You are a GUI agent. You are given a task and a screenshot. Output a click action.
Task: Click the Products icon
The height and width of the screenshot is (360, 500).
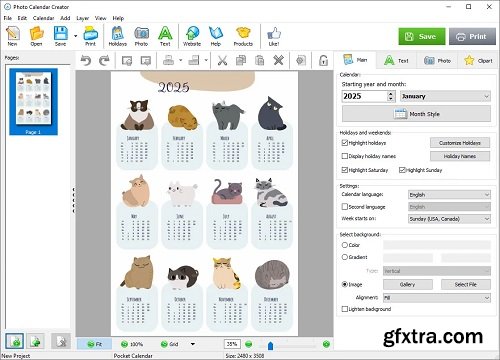[x=243, y=36]
